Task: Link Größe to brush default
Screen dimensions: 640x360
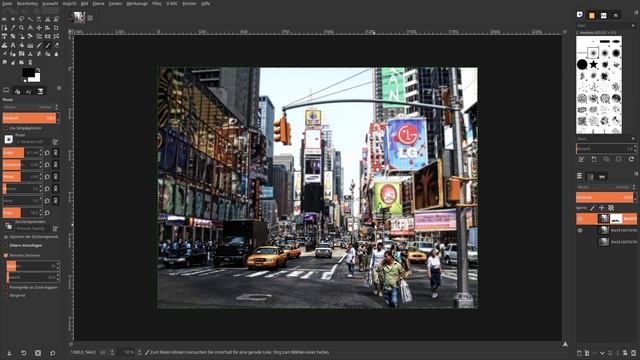Action: (56, 153)
